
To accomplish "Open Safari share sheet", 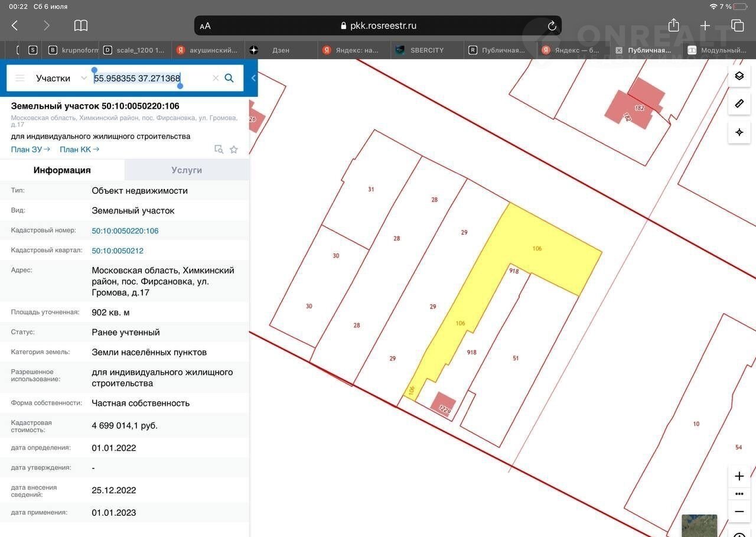I will pos(673,25).
